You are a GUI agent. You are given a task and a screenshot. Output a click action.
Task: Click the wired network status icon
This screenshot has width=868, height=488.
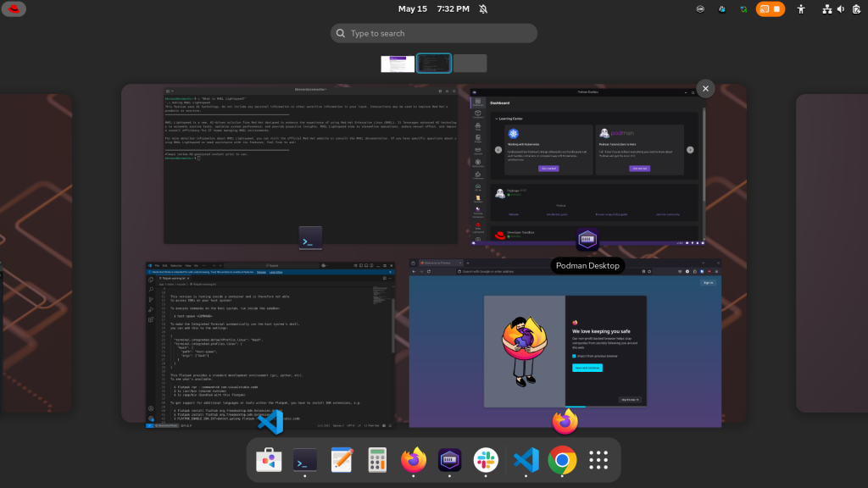click(x=827, y=8)
